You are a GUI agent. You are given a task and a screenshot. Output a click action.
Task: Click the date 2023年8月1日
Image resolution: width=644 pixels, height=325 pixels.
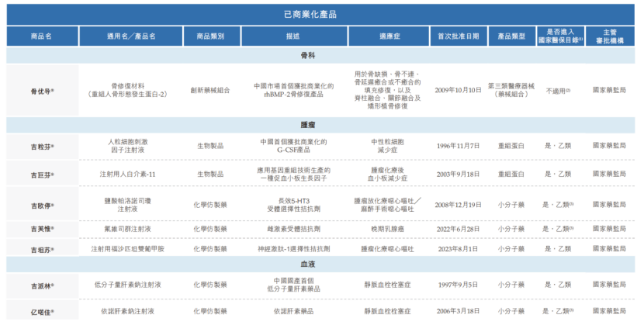pos(458,249)
